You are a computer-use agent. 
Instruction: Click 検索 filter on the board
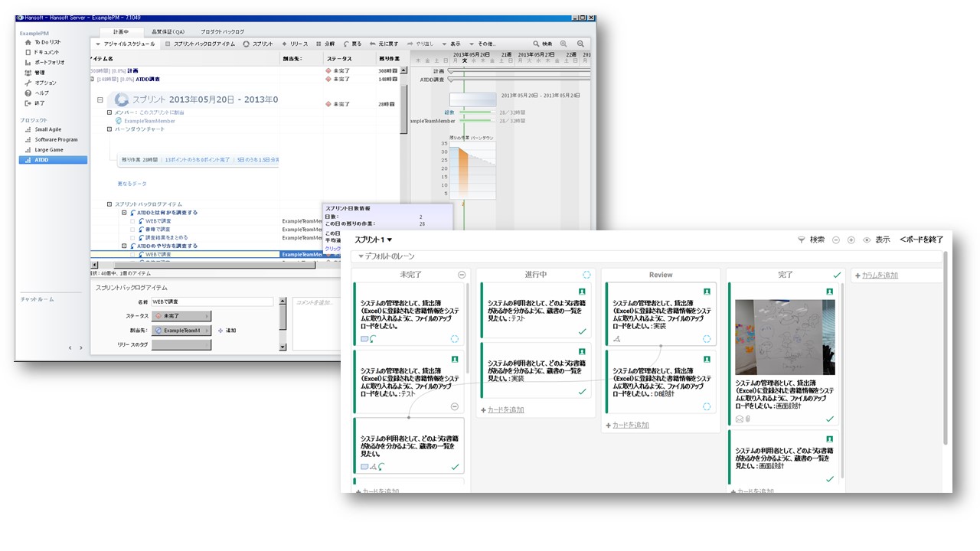pyautogui.click(x=812, y=240)
